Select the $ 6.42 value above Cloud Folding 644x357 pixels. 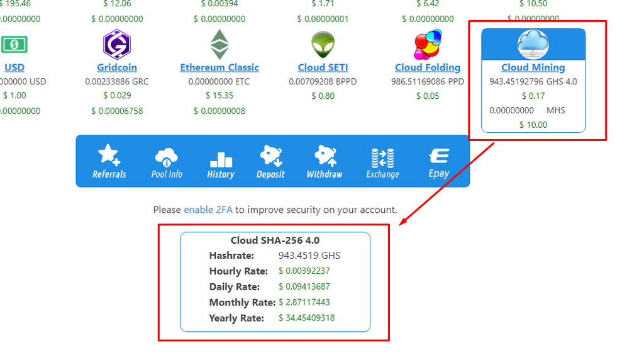(428, 4)
